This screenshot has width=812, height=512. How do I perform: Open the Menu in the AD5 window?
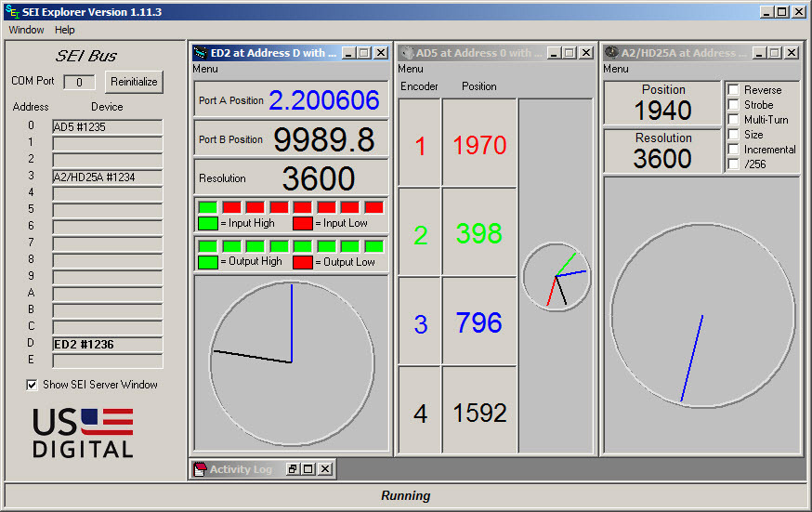[x=410, y=69]
